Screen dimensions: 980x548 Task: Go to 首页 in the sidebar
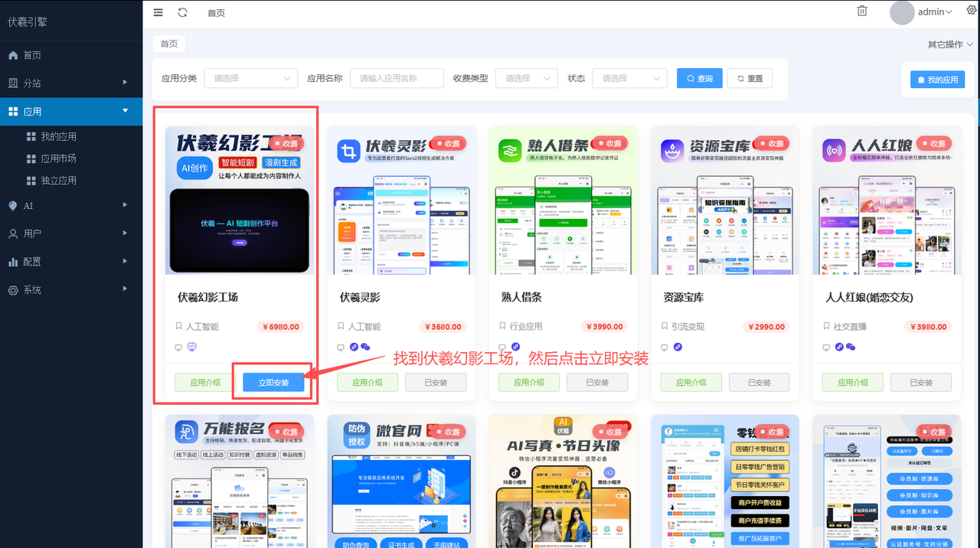point(71,55)
